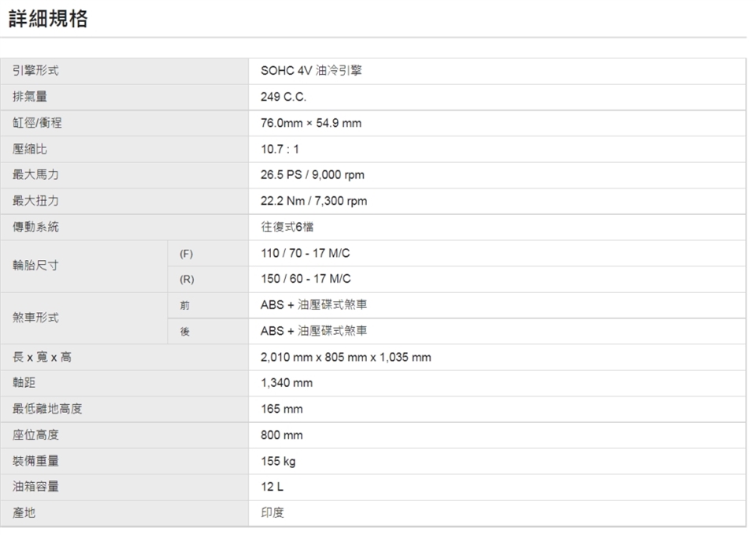756x535 pixels.
Task: Click the 2,010 mm x 805 mm x 1,035 mm value
Action: 346,357
